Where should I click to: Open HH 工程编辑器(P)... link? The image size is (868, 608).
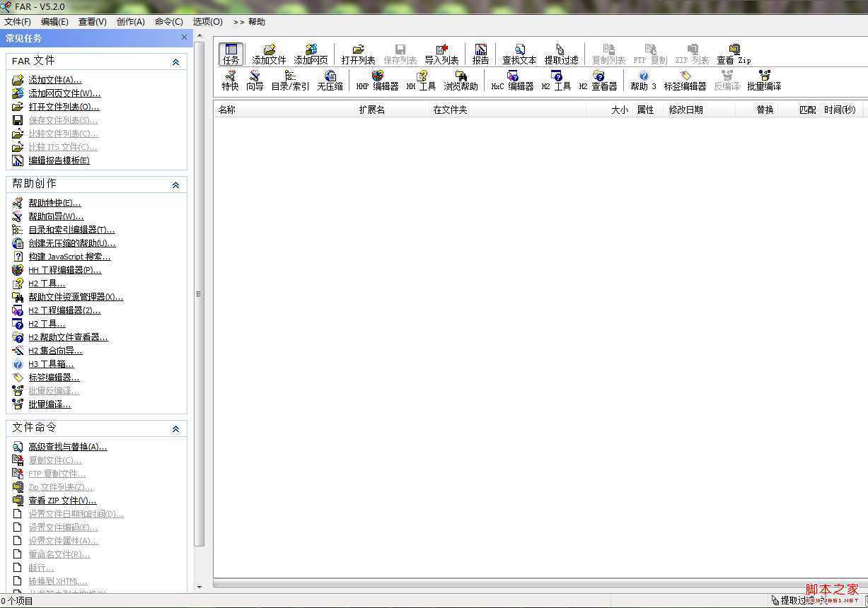tap(65, 270)
